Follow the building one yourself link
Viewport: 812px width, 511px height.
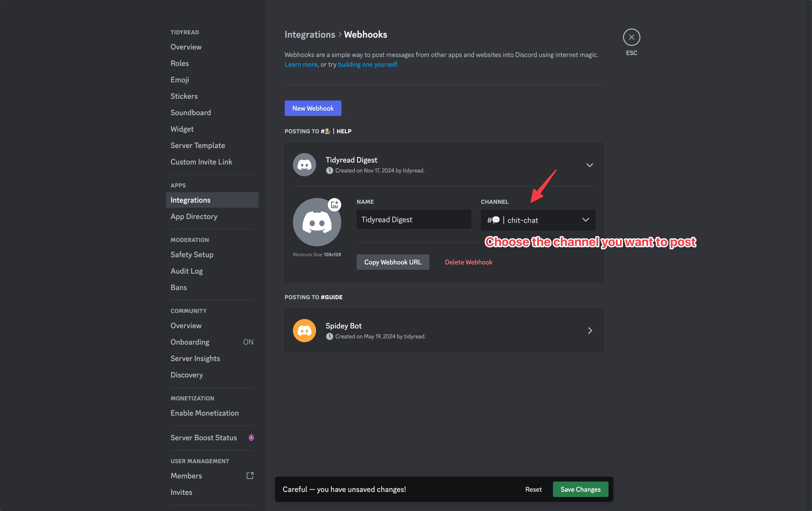(368, 64)
